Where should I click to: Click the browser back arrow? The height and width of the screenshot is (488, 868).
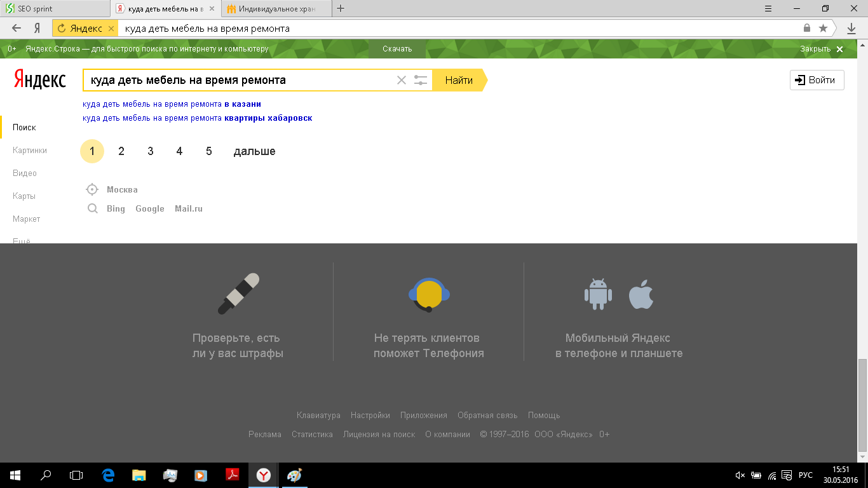(x=17, y=29)
